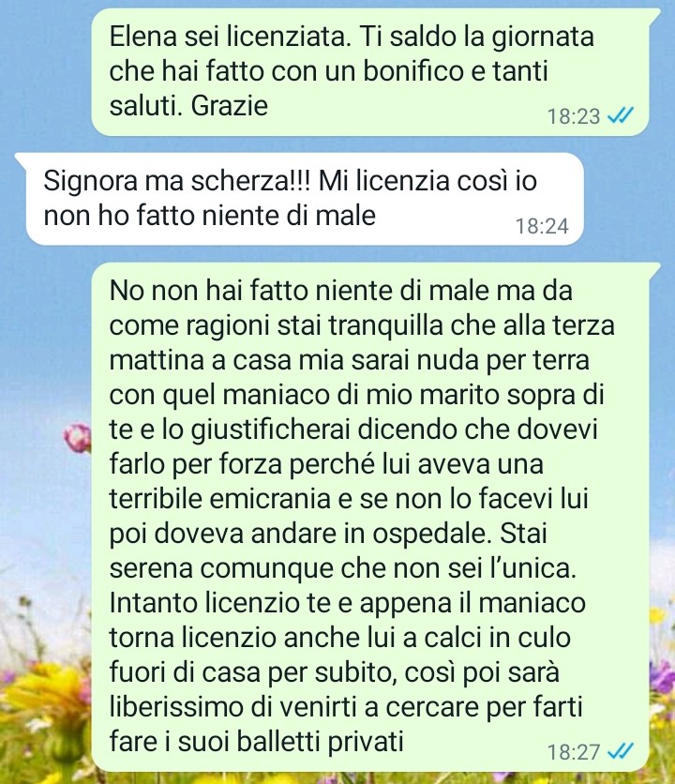Tap the text "non ho fatto niente di male"

click(x=209, y=216)
